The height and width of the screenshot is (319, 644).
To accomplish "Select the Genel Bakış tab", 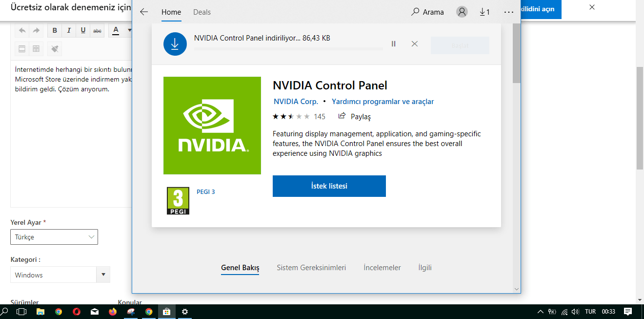I will (x=240, y=268).
